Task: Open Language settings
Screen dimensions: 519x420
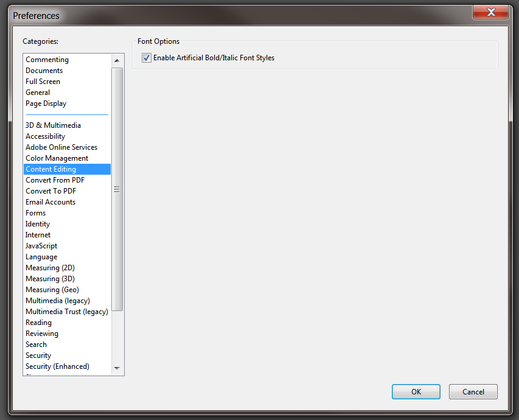Action: 41,256
